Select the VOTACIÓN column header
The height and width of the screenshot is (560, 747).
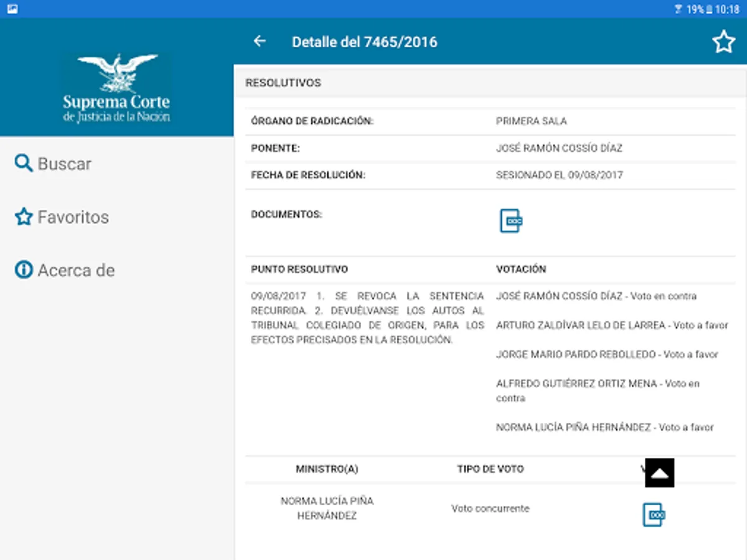pyautogui.click(x=521, y=269)
